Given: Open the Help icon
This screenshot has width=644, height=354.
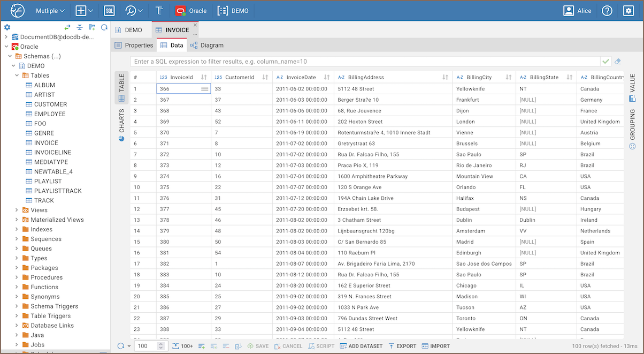Looking at the screenshot, I should (607, 11).
